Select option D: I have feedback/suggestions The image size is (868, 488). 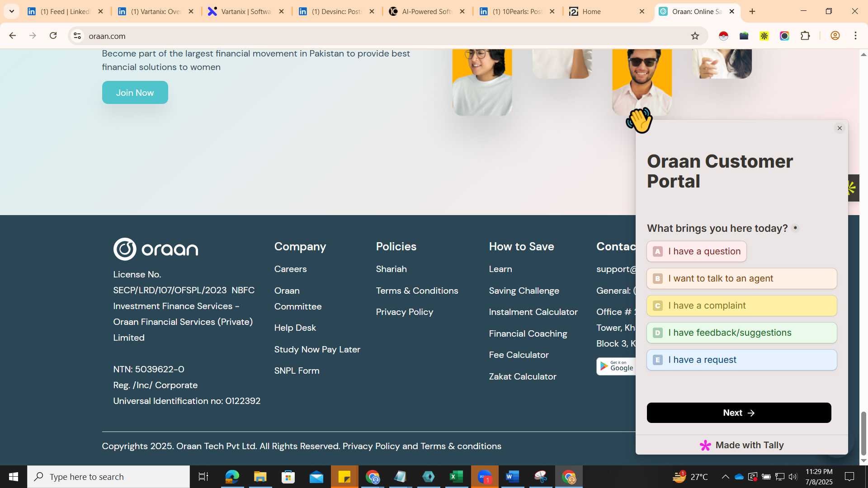tap(742, 333)
